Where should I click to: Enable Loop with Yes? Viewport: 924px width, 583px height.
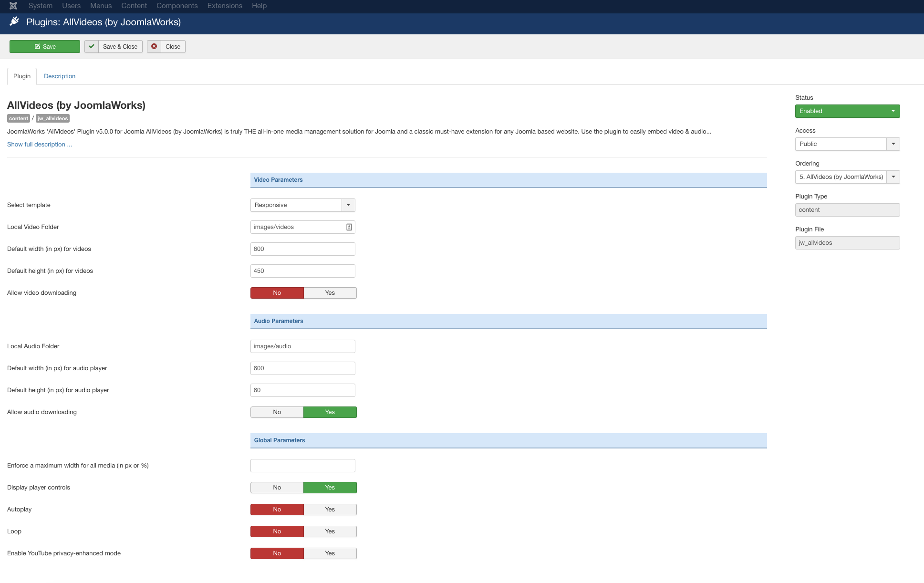(x=330, y=531)
